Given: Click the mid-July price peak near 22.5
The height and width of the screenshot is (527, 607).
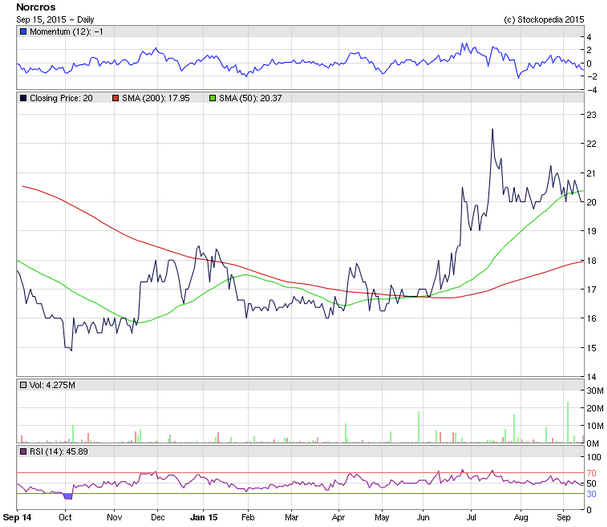Looking at the screenshot, I should coord(492,130).
